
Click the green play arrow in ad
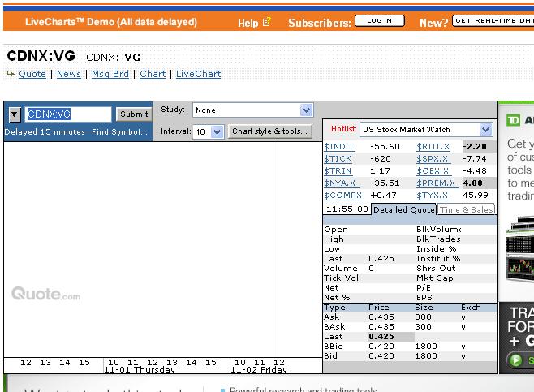[x=515, y=360]
